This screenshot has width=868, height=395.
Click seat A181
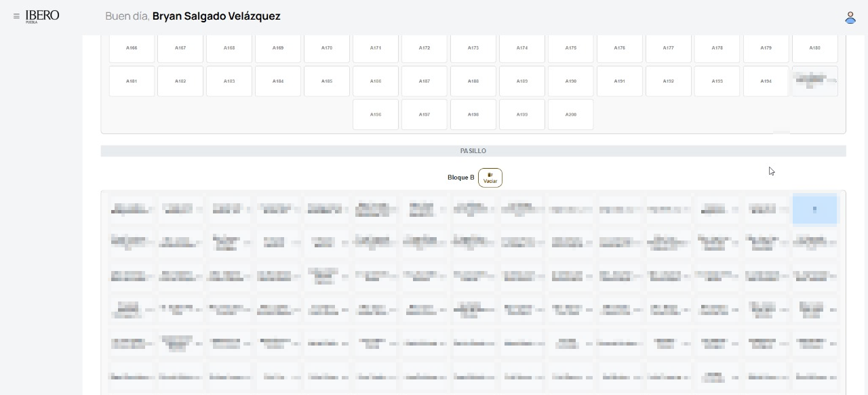click(x=132, y=81)
